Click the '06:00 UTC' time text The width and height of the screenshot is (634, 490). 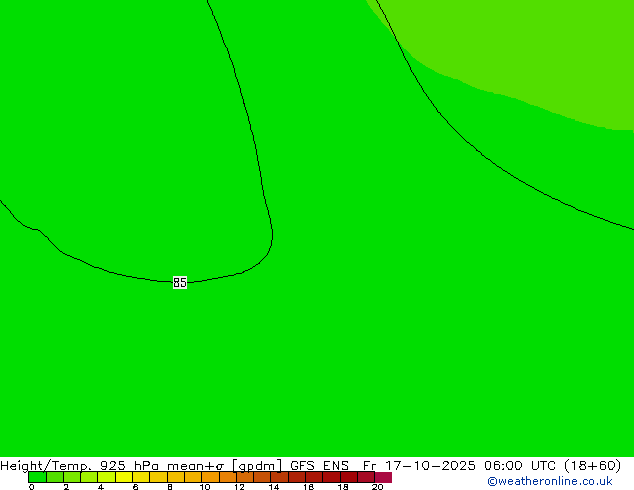(522, 466)
